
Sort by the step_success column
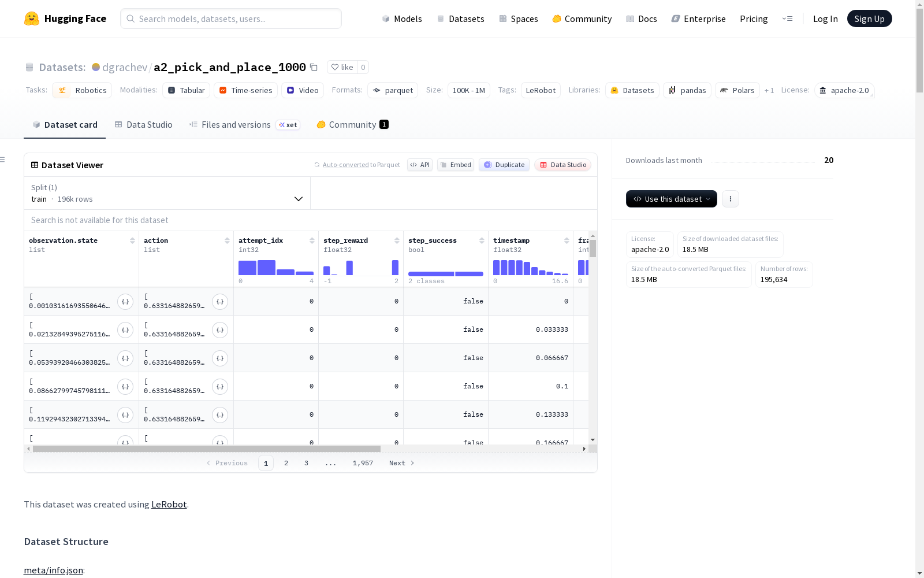pos(482,240)
